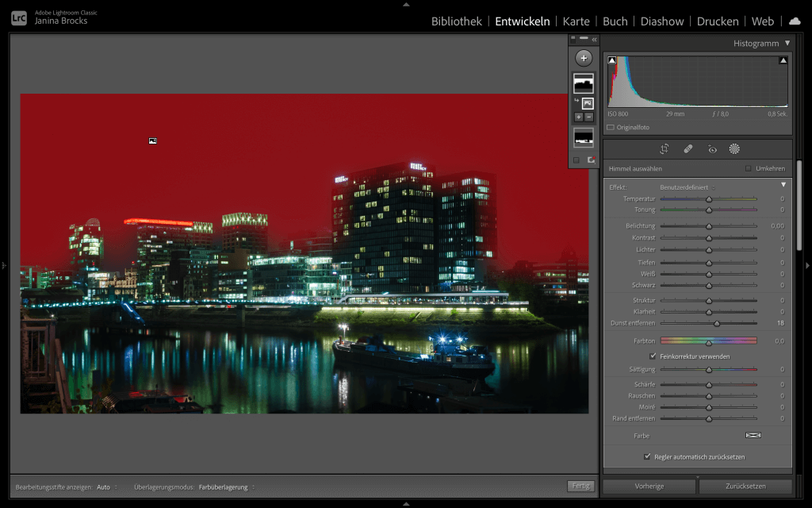Collapse the right panel arrow
This screenshot has height=508, width=812.
coord(807,265)
